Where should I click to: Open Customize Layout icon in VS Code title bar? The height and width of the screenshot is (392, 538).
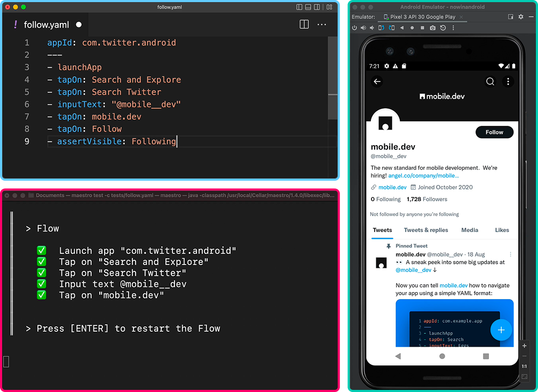(329, 7)
